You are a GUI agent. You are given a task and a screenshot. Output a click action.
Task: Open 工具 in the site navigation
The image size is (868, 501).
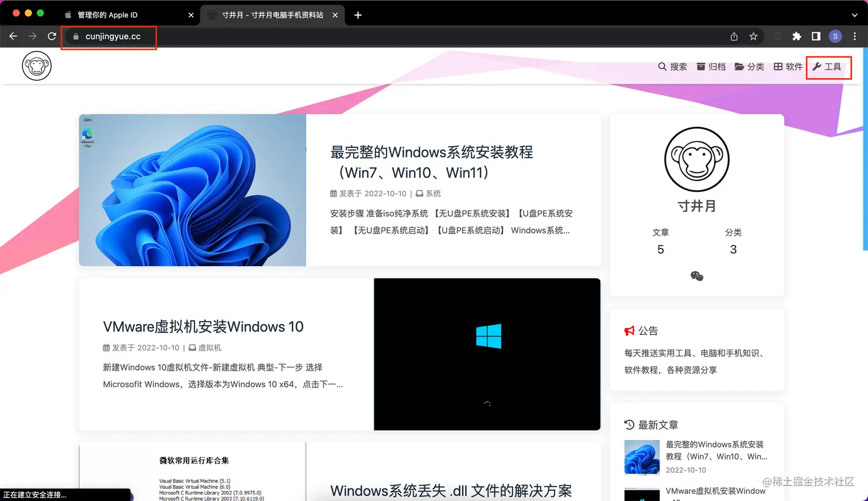[x=827, y=67]
